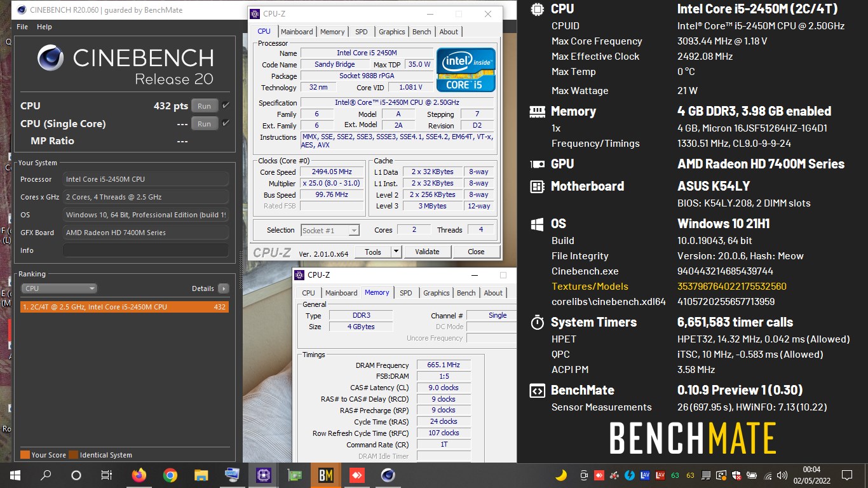868x488 pixels.
Task: Switch to Cinebench from the taskbar sphere icon
Action: pyautogui.click(x=388, y=475)
